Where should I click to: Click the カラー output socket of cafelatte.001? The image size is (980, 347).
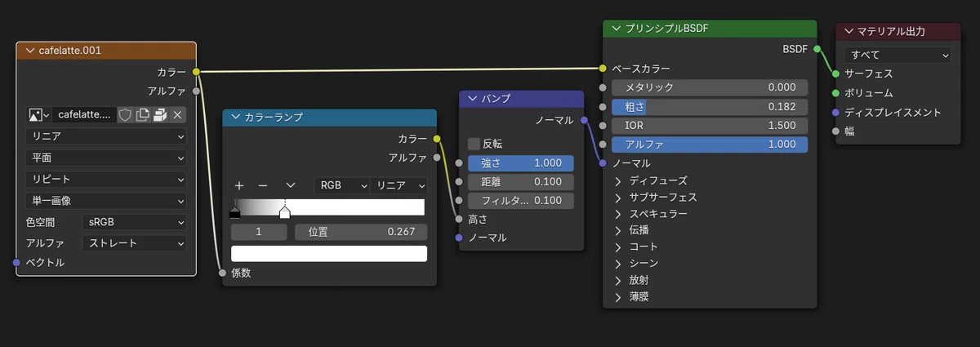click(x=196, y=72)
